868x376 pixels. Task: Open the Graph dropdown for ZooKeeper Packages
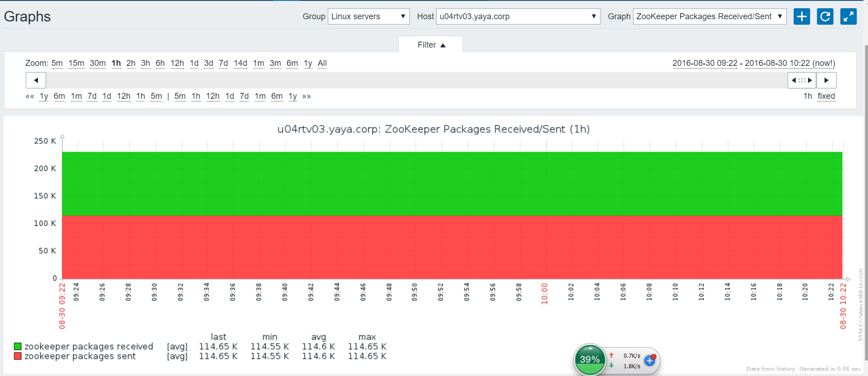pyautogui.click(x=709, y=16)
